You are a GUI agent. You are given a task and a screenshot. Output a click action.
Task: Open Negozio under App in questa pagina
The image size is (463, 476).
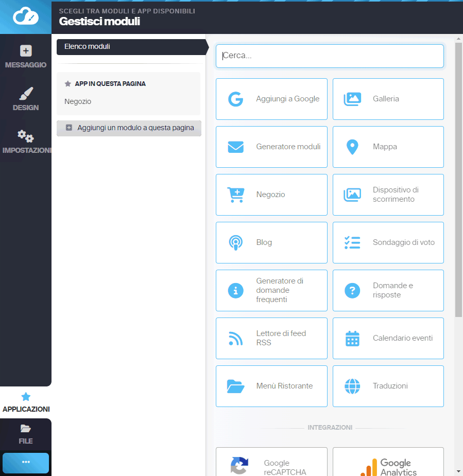(78, 101)
